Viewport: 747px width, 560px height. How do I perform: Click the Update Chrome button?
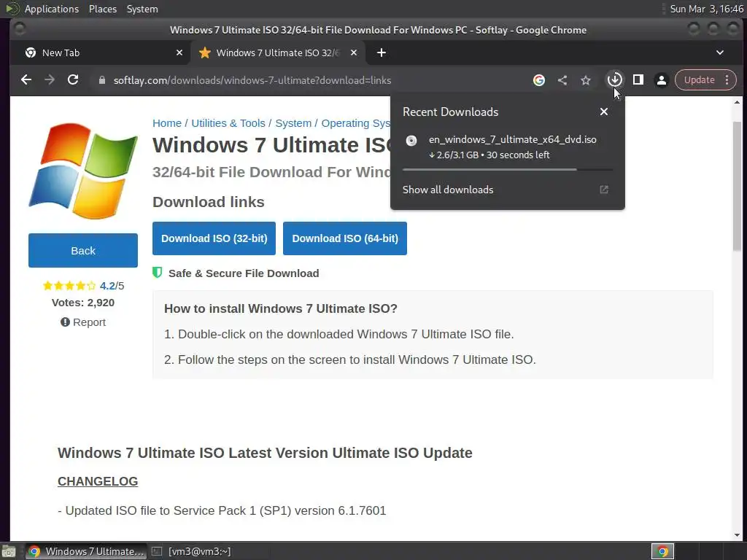click(699, 80)
